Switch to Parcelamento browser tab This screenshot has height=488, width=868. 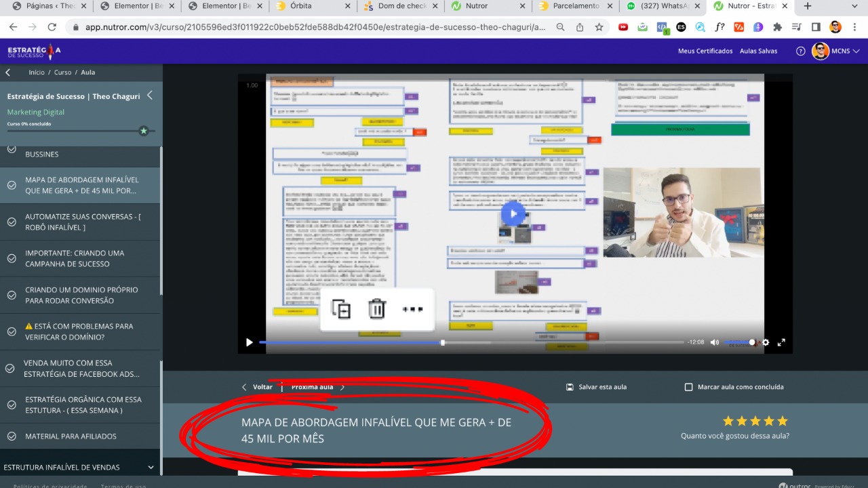[575, 6]
